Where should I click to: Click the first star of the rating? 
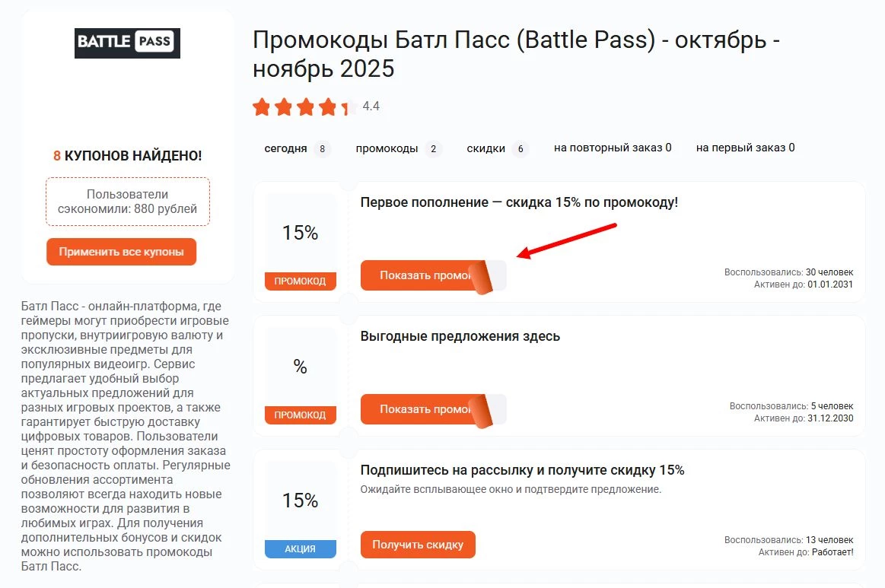(261, 107)
